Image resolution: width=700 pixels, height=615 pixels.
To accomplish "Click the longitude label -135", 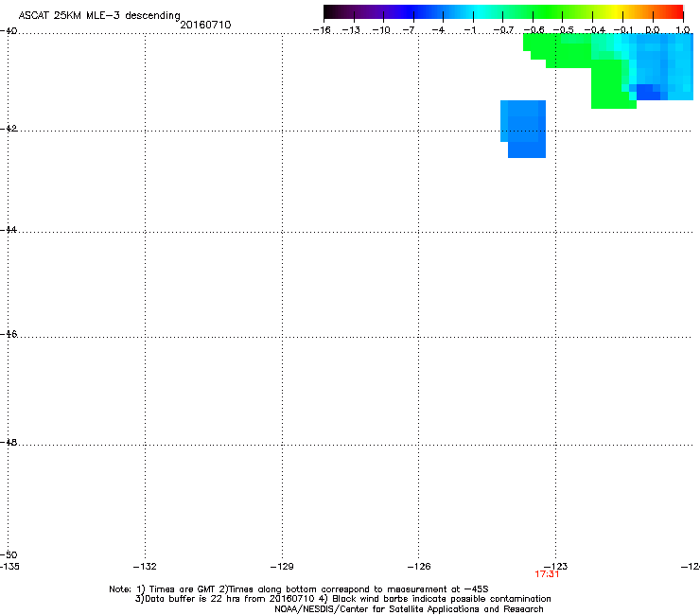I will 9,567.
